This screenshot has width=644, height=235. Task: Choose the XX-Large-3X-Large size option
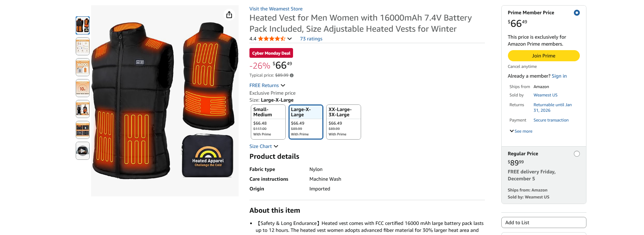click(343, 122)
